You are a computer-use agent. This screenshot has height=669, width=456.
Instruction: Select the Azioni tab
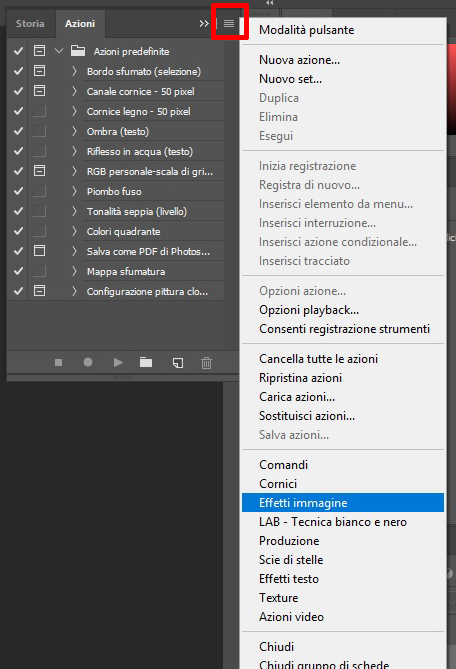80,23
